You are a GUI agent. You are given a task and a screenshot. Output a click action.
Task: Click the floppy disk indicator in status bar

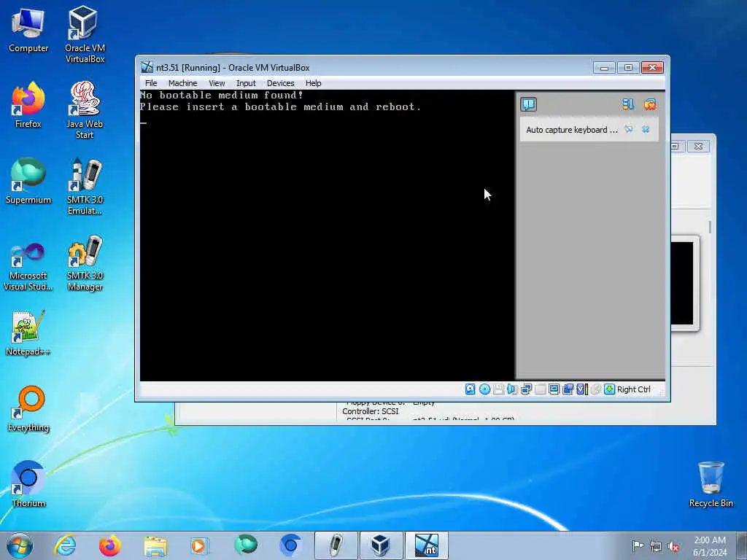pyautogui.click(x=498, y=389)
